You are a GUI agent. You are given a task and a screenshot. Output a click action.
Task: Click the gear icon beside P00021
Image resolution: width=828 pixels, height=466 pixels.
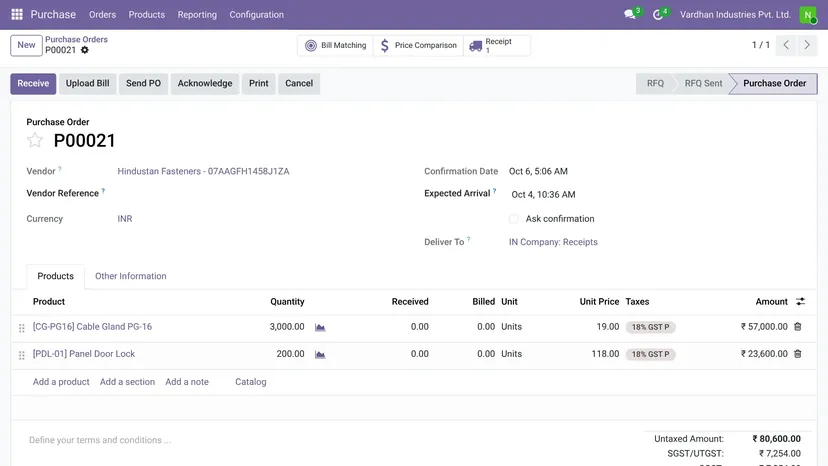(84, 50)
